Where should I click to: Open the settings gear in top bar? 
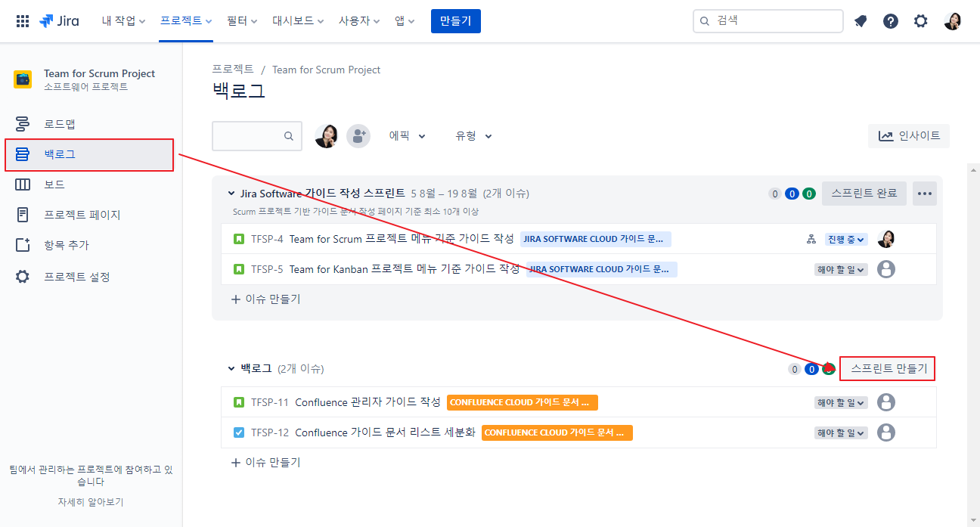click(920, 21)
